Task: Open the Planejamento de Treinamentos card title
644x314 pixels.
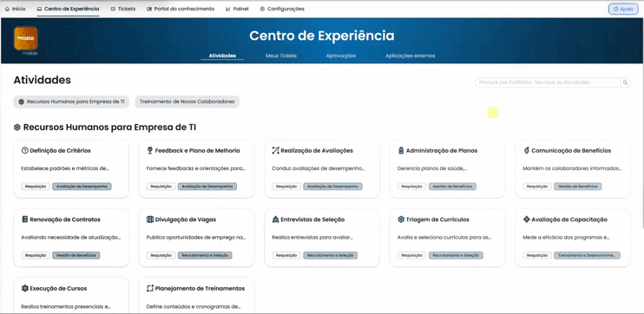Action: click(200, 289)
